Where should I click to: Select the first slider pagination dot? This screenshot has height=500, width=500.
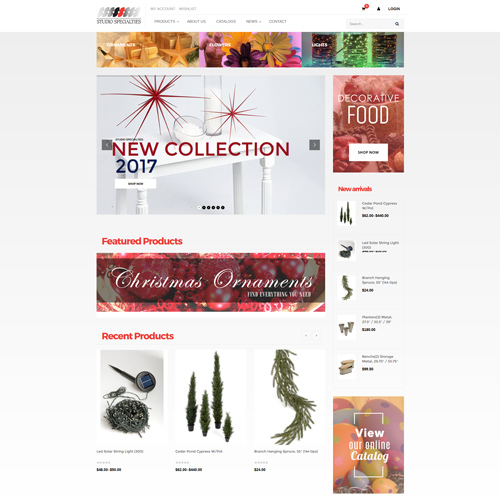click(199, 207)
